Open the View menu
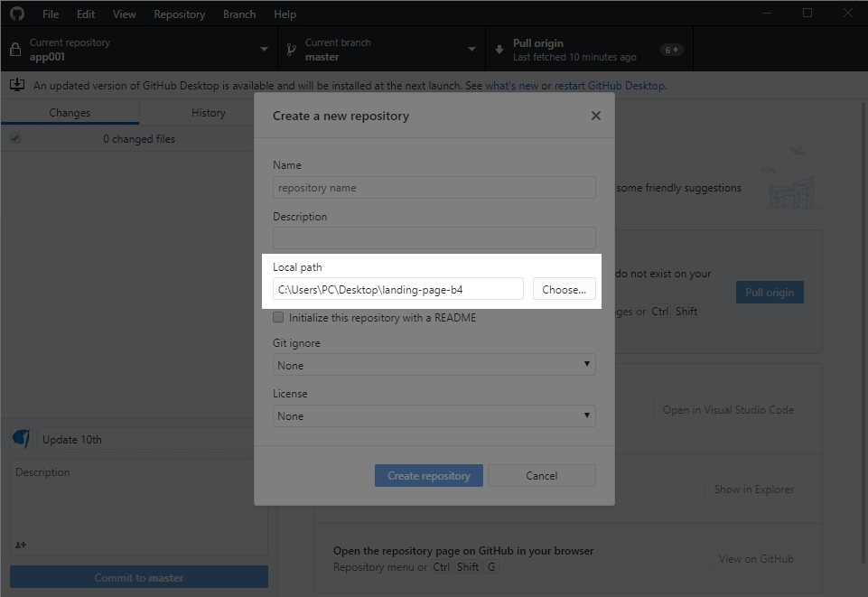 tap(124, 14)
